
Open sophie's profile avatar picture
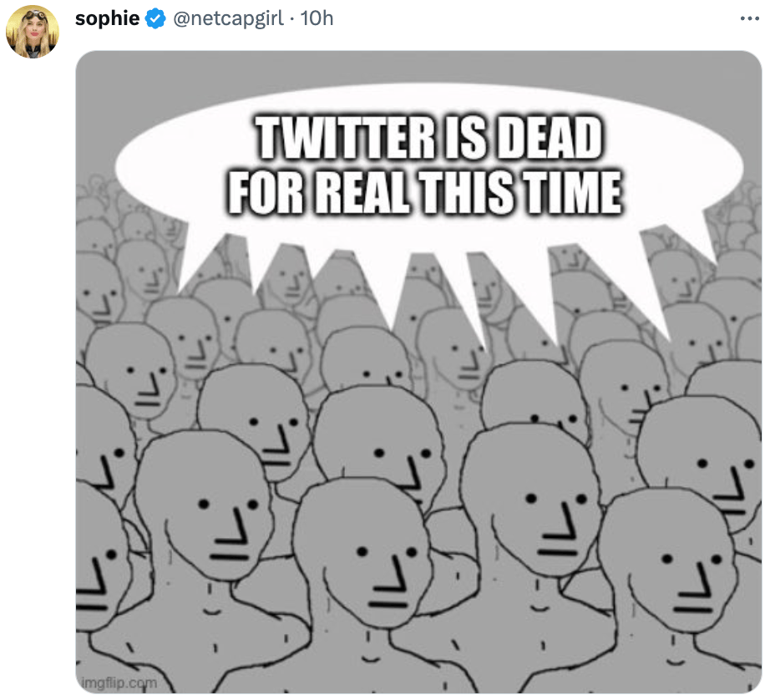pyautogui.click(x=33, y=32)
